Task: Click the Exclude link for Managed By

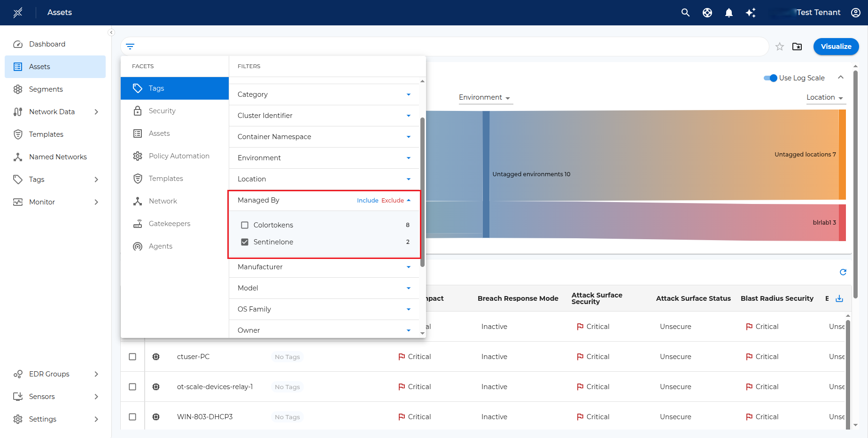Action: point(392,201)
